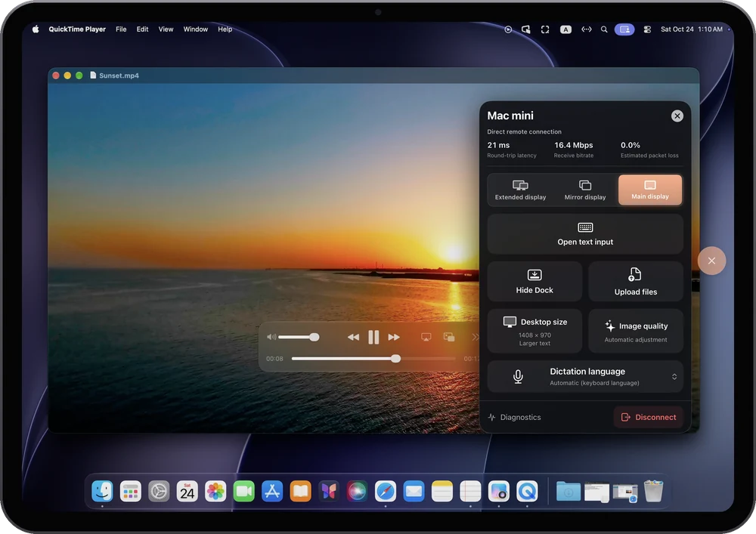
Task: Open Downloads folder in Dock
Action: 569,491
